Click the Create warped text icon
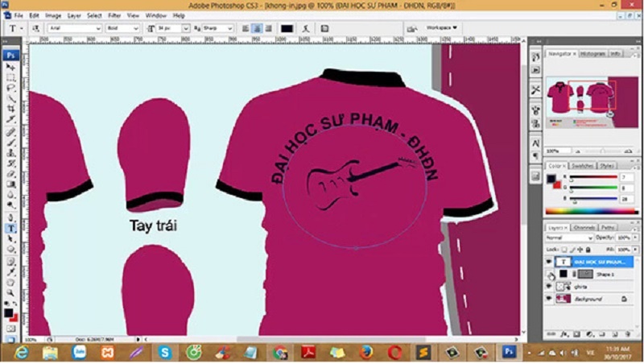Screen dimensions: 644x364 point(306,28)
